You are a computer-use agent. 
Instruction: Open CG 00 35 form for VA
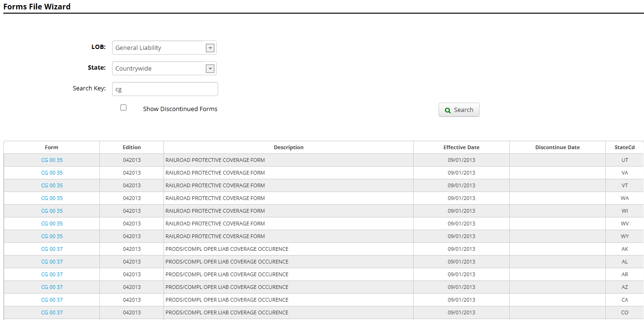52,173
